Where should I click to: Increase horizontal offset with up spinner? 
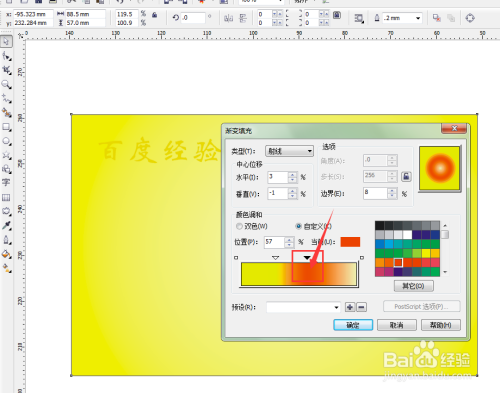[292, 174]
